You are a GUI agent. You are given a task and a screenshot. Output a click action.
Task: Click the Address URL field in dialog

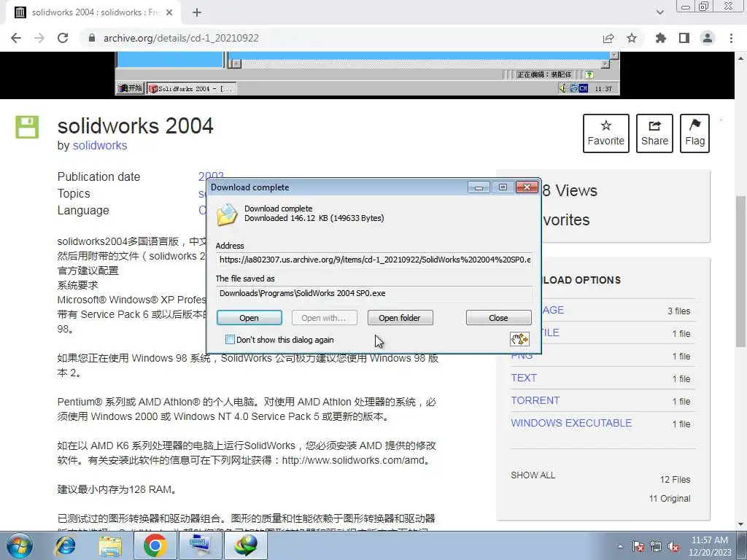373,260
